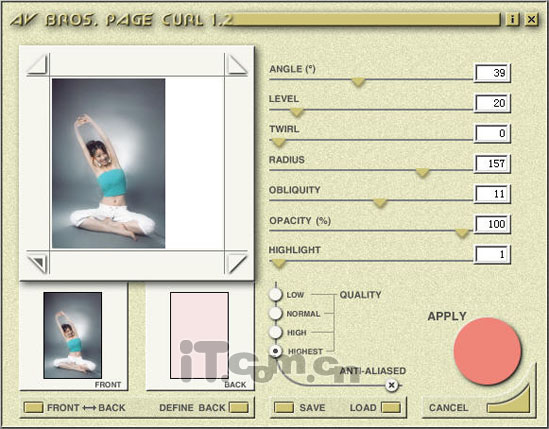Click the Angle slider handle
549x429 pixels.
tap(358, 82)
